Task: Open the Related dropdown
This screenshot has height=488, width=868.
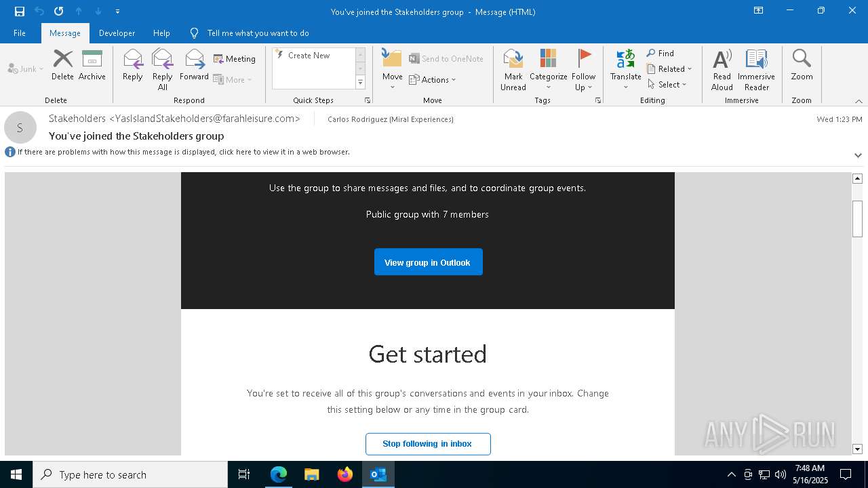Action: (669, 69)
